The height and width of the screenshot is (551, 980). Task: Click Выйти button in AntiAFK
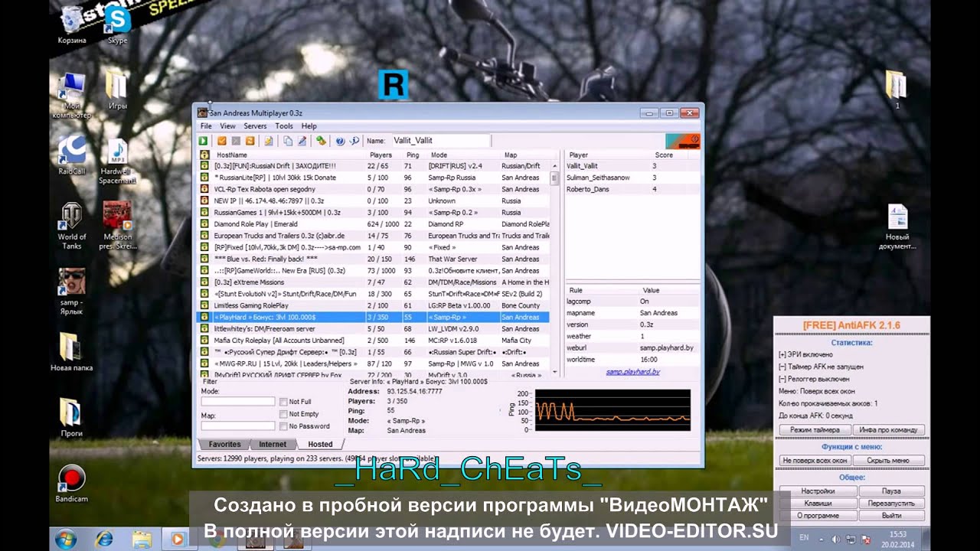coord(891,516)
